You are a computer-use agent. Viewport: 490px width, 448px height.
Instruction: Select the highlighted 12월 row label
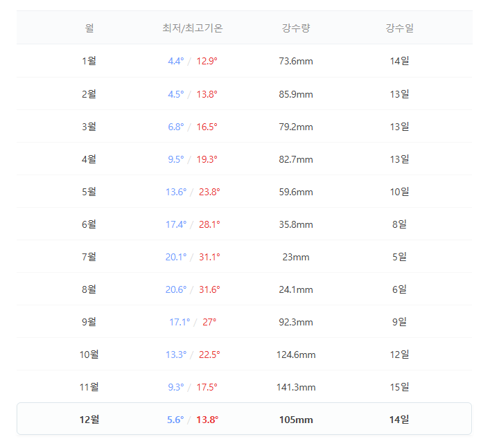click(89, 420)
